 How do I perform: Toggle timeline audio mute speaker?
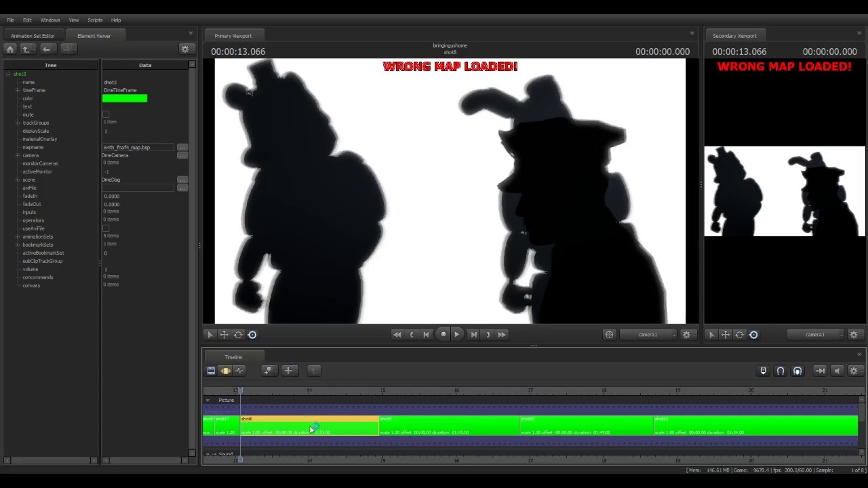837,371
